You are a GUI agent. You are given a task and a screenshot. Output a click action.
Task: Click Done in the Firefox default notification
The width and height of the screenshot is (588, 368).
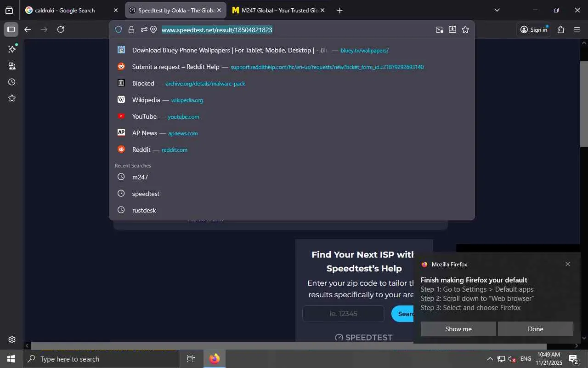(536, 329)
